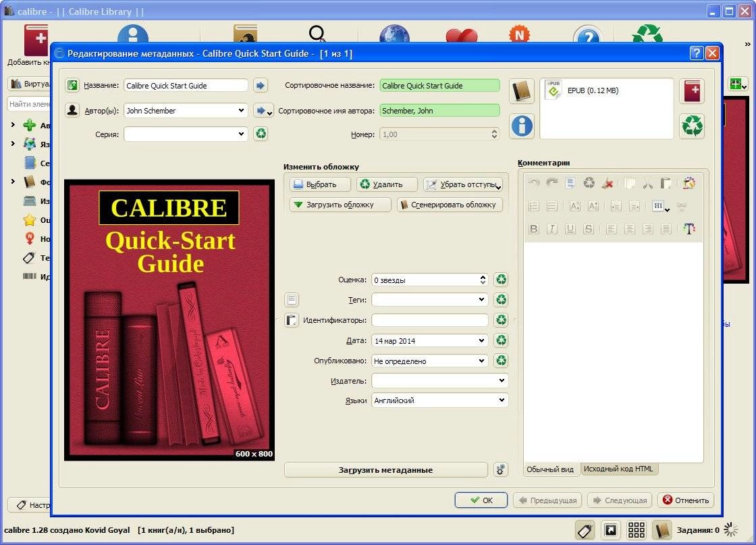The width and height of the screenshot is (756, 545).
Task: Open the Серия dropdown
Action: pos(241,134)
